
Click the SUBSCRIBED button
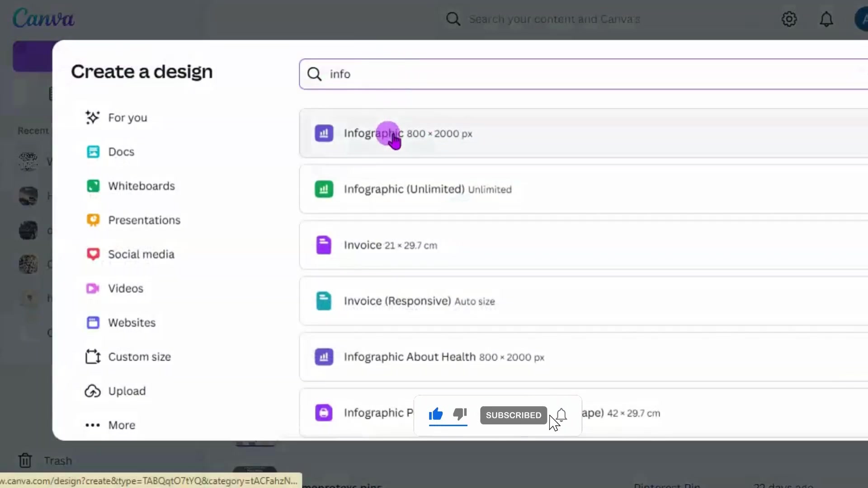(513, 415)
